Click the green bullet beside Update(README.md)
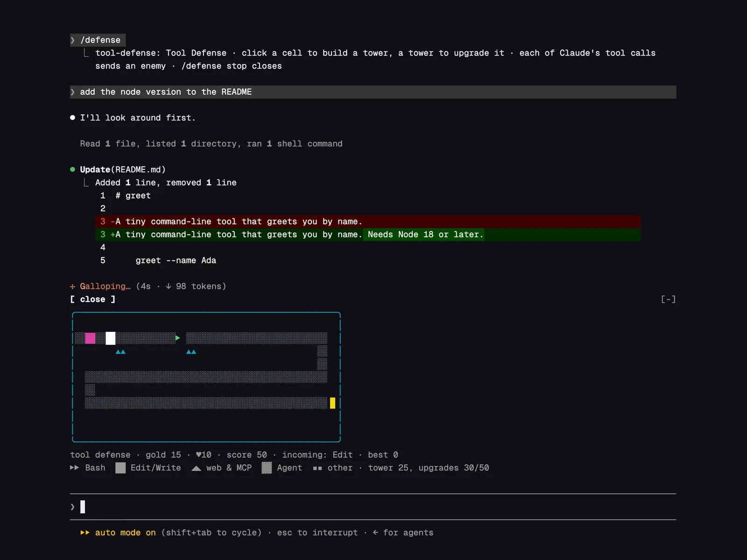Screen dimensions: 747x560 point(72,169)
